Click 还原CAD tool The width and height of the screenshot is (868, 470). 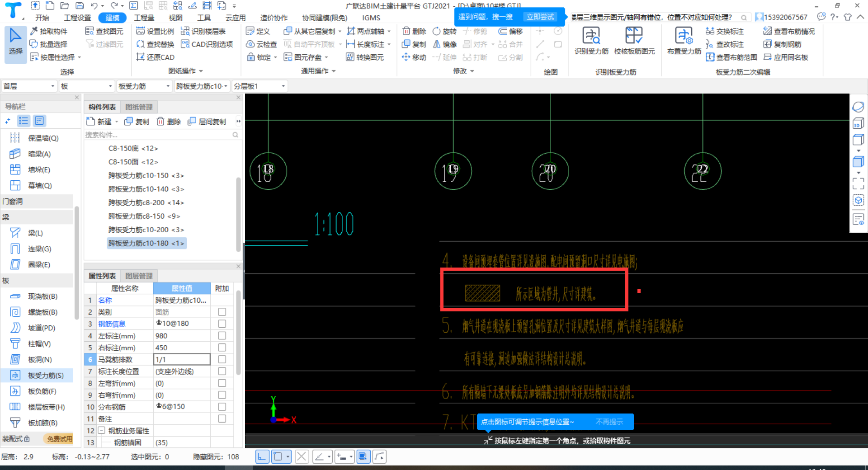[155, 57]
